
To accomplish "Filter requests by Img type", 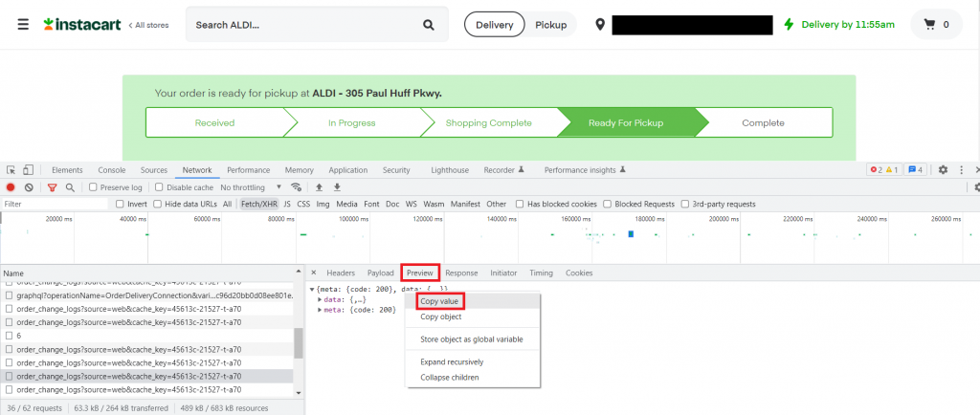I will pos(323,204).
